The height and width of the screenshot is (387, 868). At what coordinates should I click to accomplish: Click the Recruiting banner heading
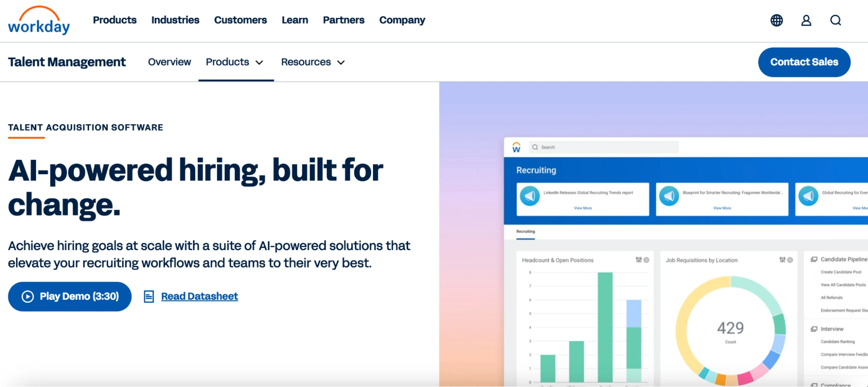coord(536,170)
